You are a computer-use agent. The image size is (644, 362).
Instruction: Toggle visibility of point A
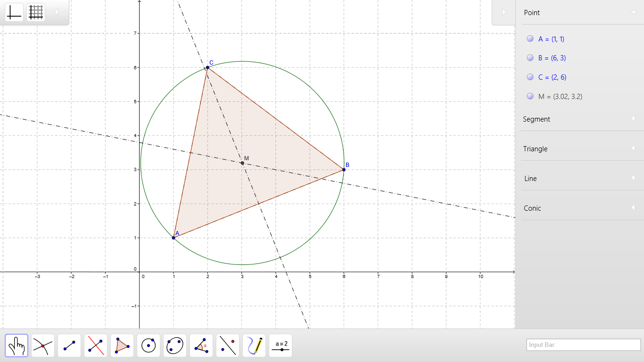click(x=530, y=39)
